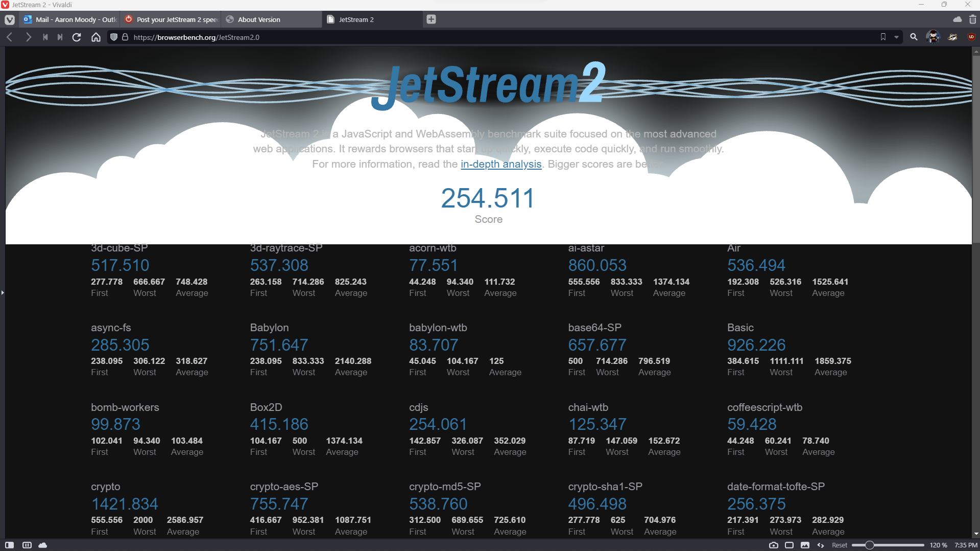Expand the address bar history dropdown
This screenshot has height=551, width=980.
point(896,37)
